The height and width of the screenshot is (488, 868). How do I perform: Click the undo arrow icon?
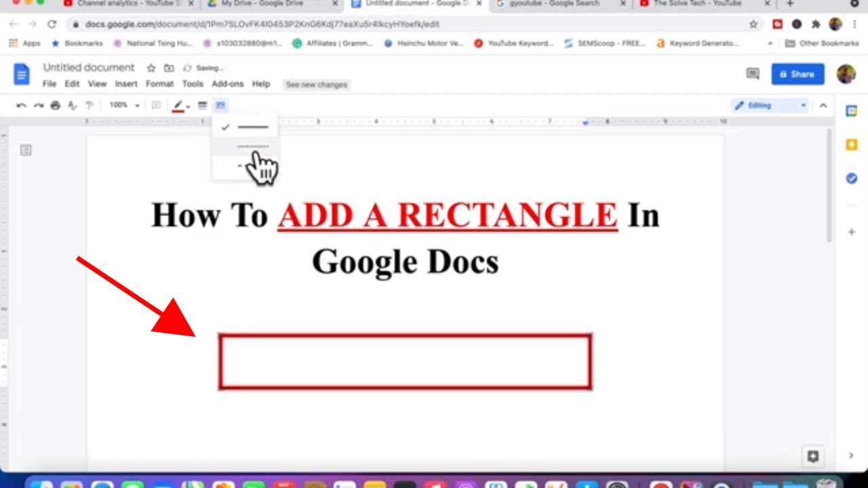coord(21,105)
